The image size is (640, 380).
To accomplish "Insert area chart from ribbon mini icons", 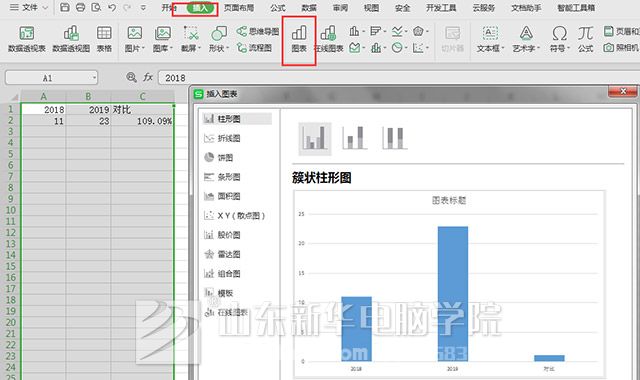I will point(354,48).
